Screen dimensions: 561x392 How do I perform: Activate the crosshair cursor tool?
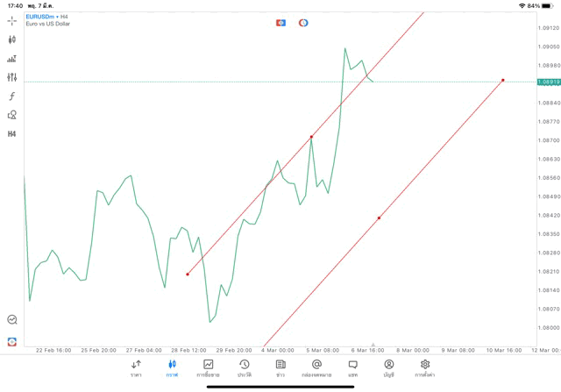(x=11, y=20)
